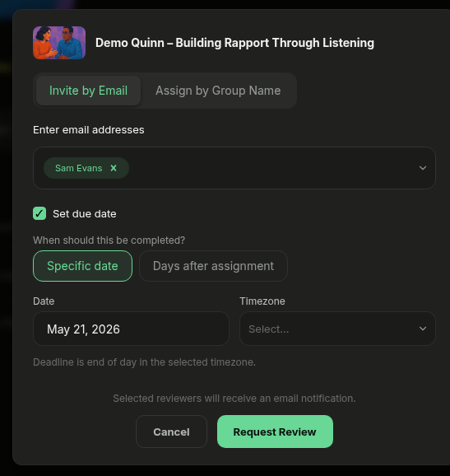
Task: Click the 'Set due date' label
Action: (x=84, y=214)
